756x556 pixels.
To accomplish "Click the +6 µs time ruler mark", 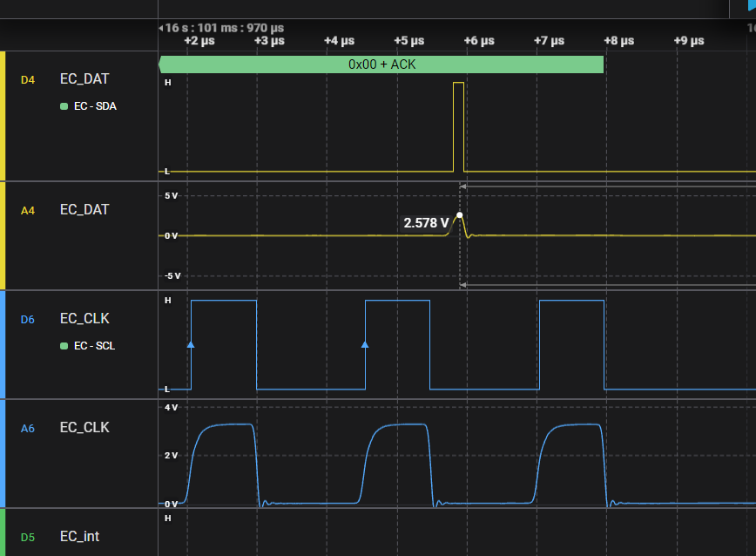I will click(479, 41).
